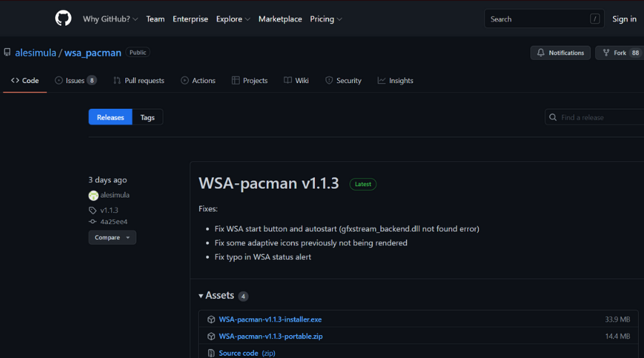Open the Pricing dropdown menu
Screen dimensions: 644x358
pyautogui.click(x=326, y=19)
